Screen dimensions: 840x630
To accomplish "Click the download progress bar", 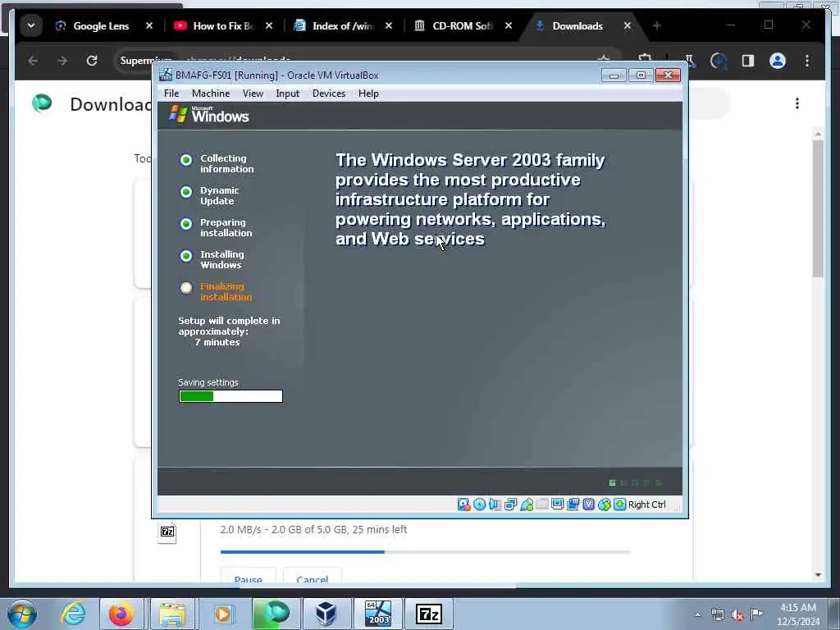I will pos(425,551).
